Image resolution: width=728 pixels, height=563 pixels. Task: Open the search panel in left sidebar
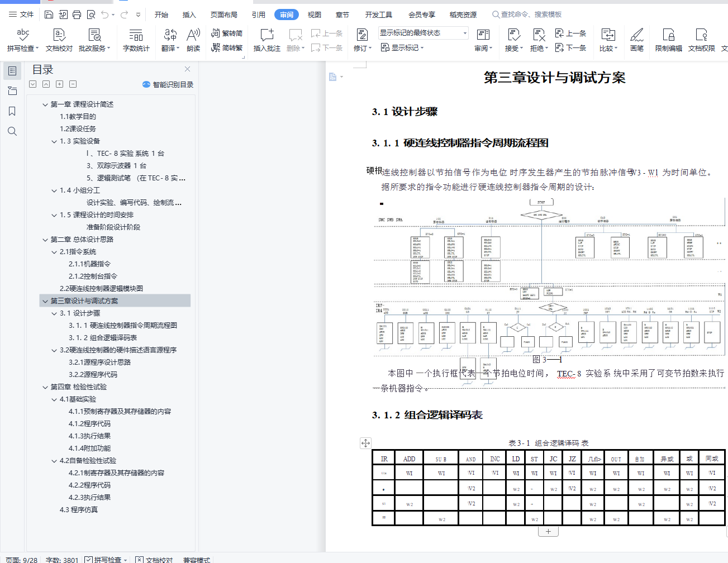pyautogui.click(x=12, y=131)
